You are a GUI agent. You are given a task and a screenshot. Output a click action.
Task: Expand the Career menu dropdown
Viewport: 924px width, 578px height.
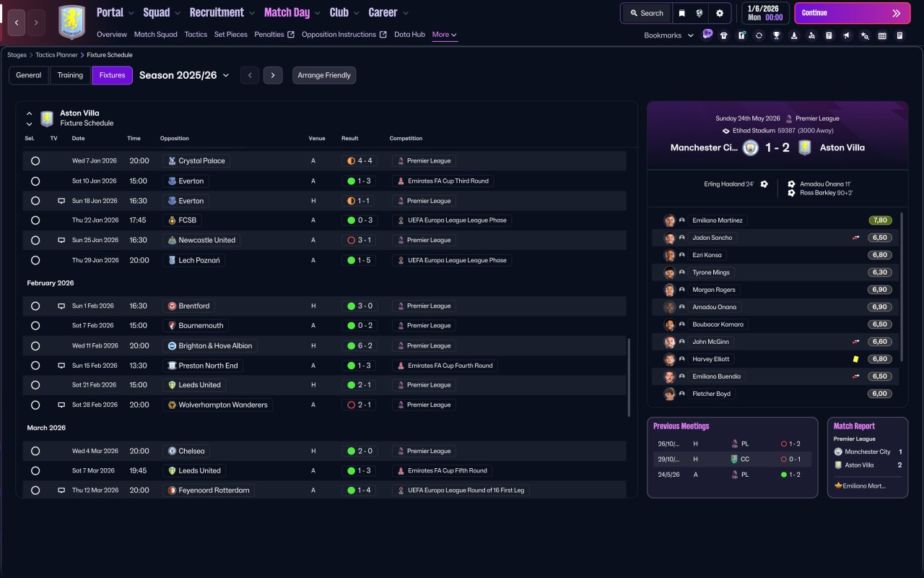(x=405, y=13)
